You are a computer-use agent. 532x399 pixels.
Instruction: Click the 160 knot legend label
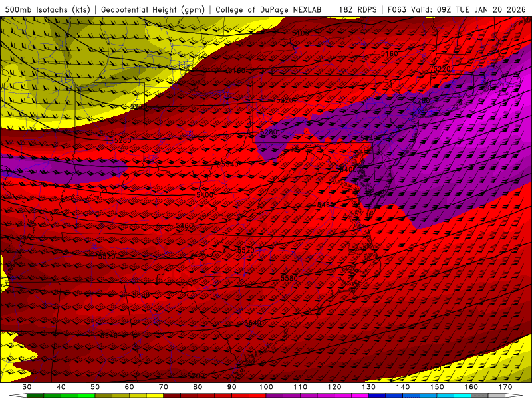coord(471,387)
